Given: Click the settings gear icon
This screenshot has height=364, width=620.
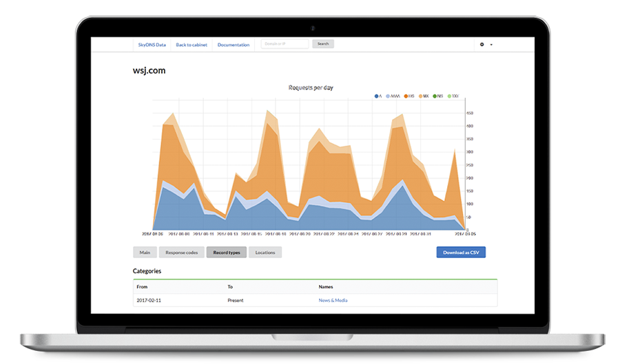Looking at the screenshot, I should click(x=482, y=45).
